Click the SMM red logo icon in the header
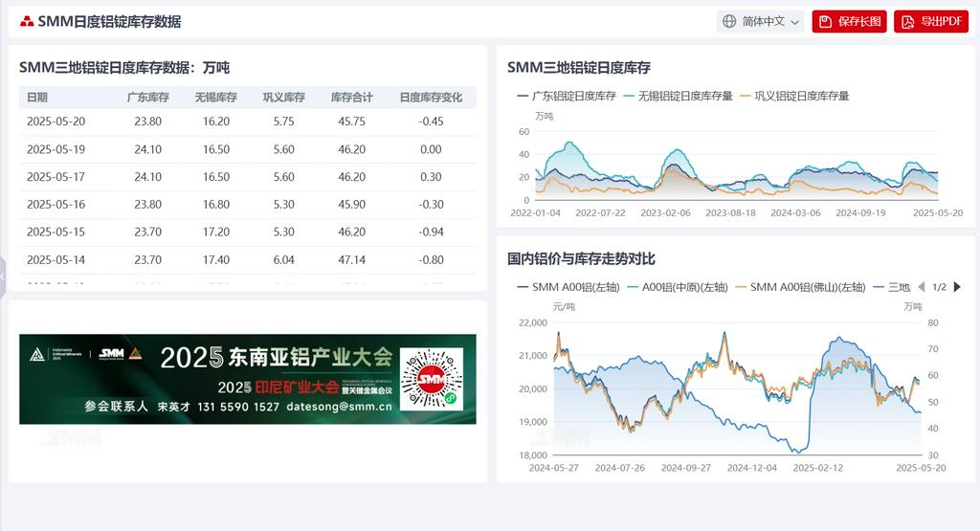This screenshot has width=980, height=531. [x=27, y=21]
